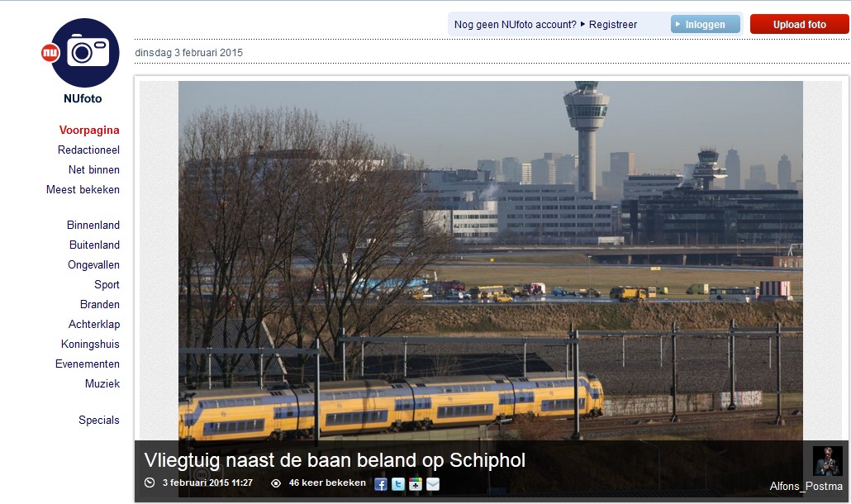Open the Meest bekeken section
The image size is (851, 504).
[83, 189]
